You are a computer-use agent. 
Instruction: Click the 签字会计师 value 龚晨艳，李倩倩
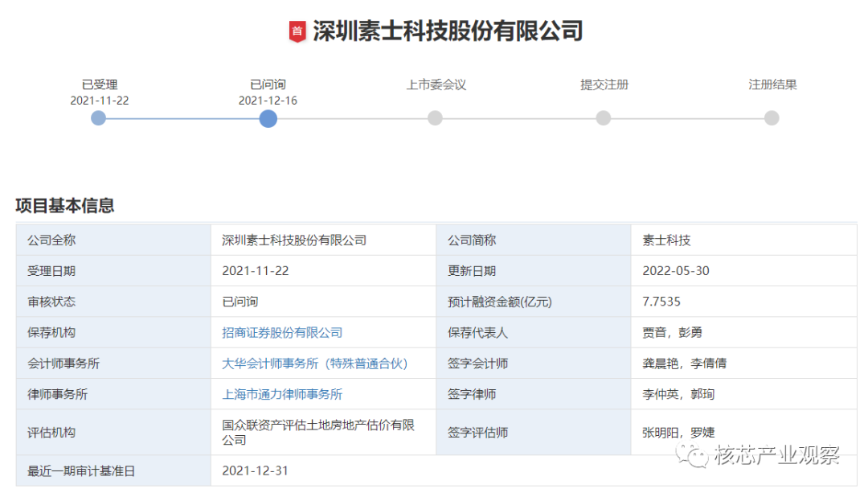pyautogui.click(x=684, y=364)
